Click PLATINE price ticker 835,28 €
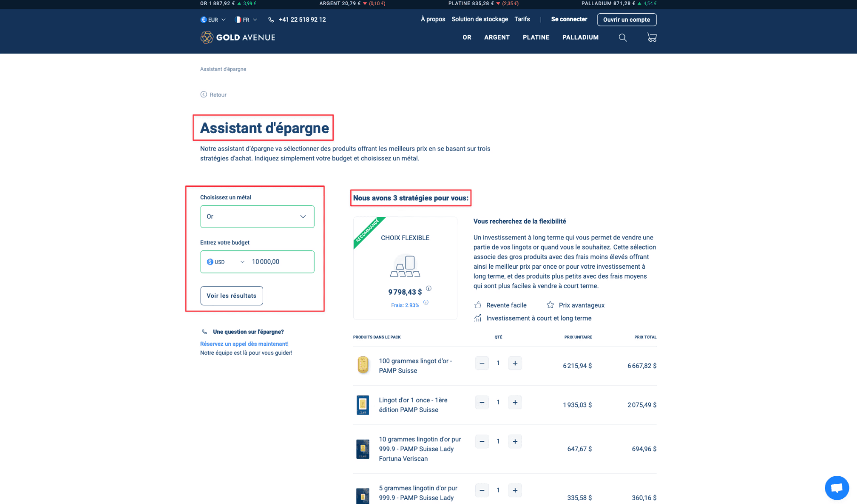This screenshot has width=857, height=504. 484,3
